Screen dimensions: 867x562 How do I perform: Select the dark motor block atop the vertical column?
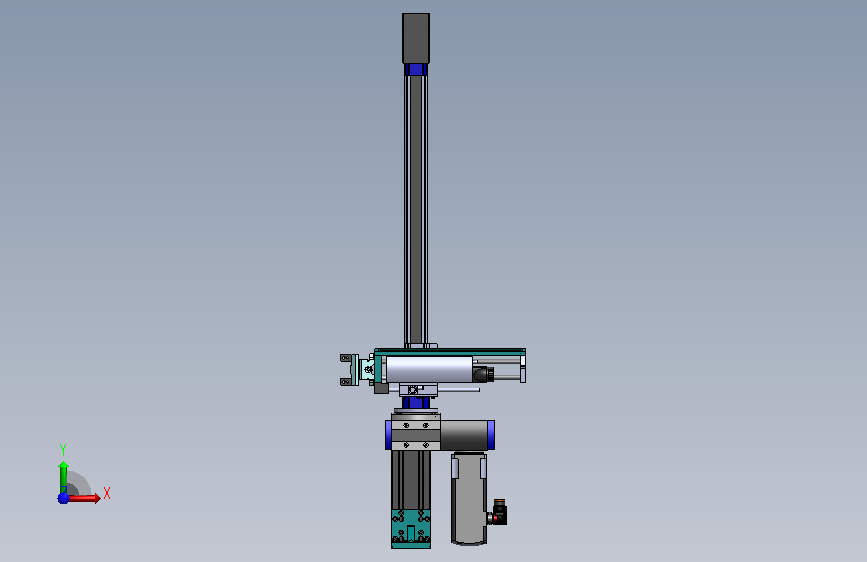click(416, 39)
